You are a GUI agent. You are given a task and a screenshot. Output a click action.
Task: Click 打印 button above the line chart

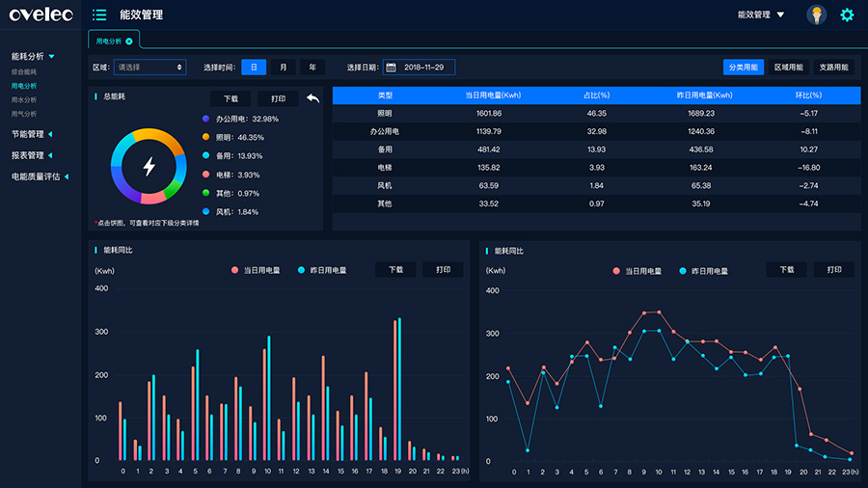pyautogui.click(x=833, y=270)
